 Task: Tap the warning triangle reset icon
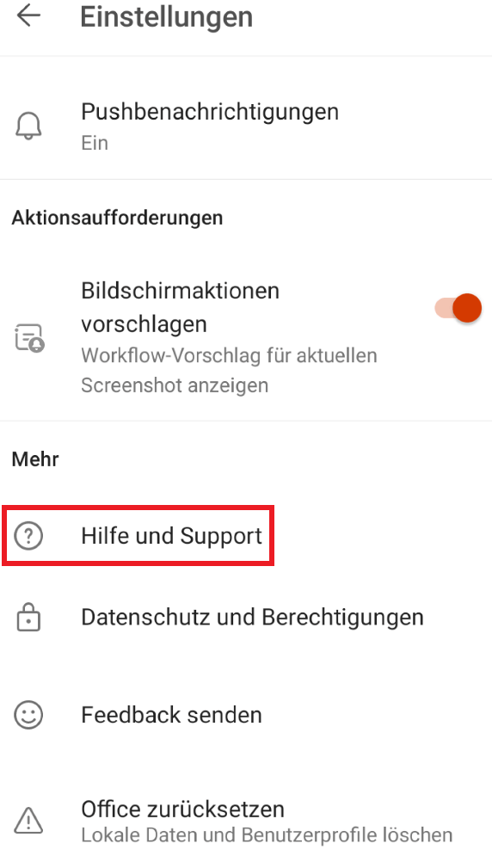[x=28, y=820]
